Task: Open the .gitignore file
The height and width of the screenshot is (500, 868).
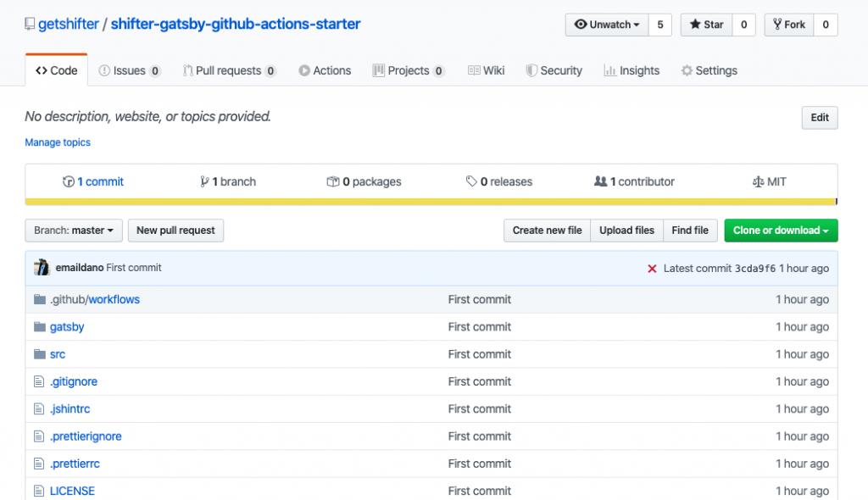Action: [74, 381]
